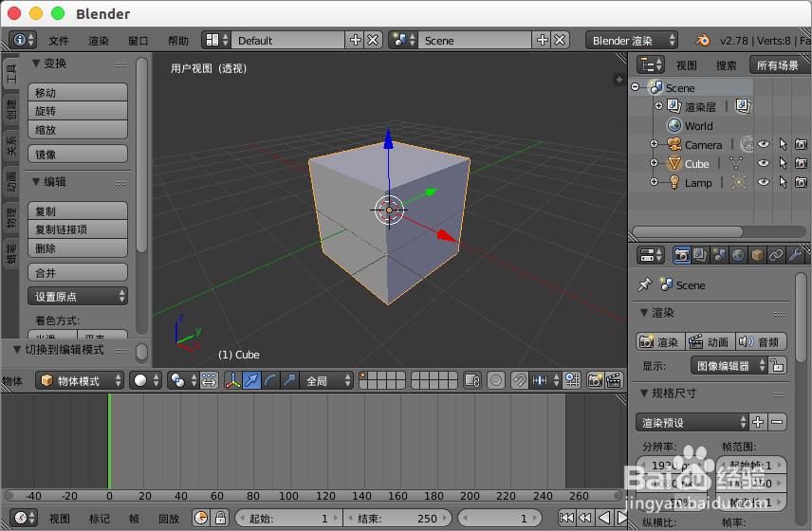812x531 pixels.
Task: Click the timeline 结束 end frame field
Action: [x=397, y=518]
